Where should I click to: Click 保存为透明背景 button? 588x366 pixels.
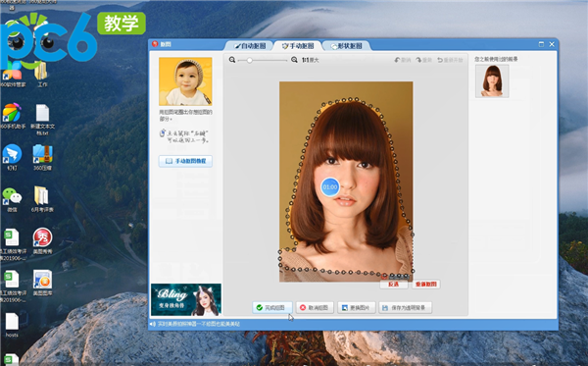(x=405, y=307)
